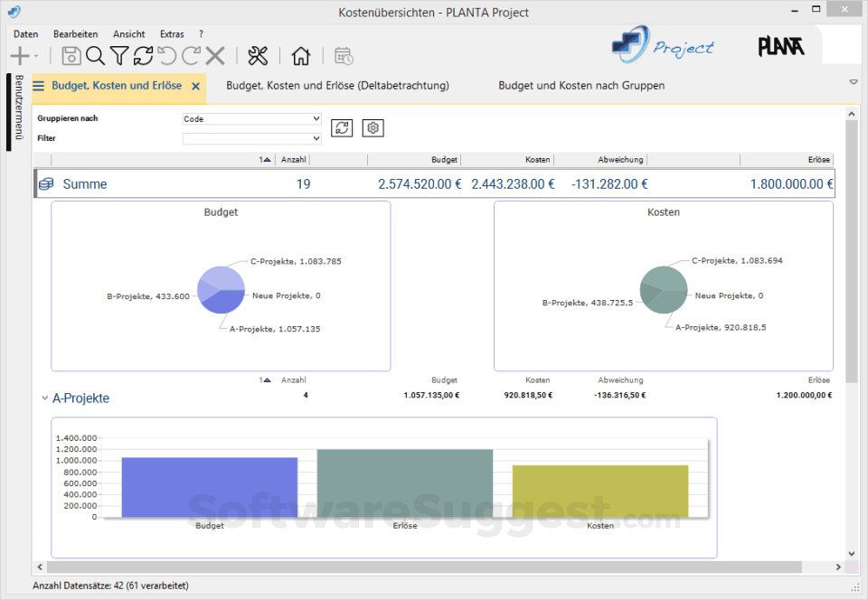Screen dimensions: 868x600
Task: Click the yellow Kosten bar
Action: coord(600,491)
